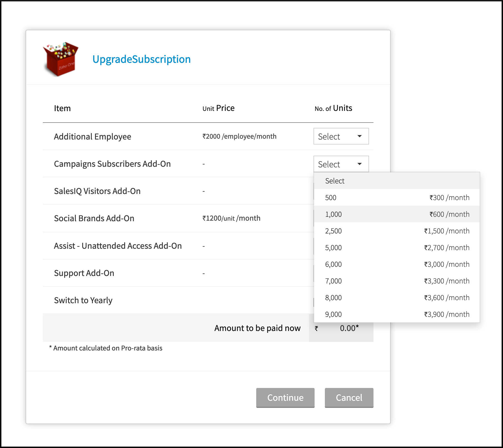The image size is (503, 448).
Task: Pick the 9,000 subscribers option
Action: [x=397, y=314]
